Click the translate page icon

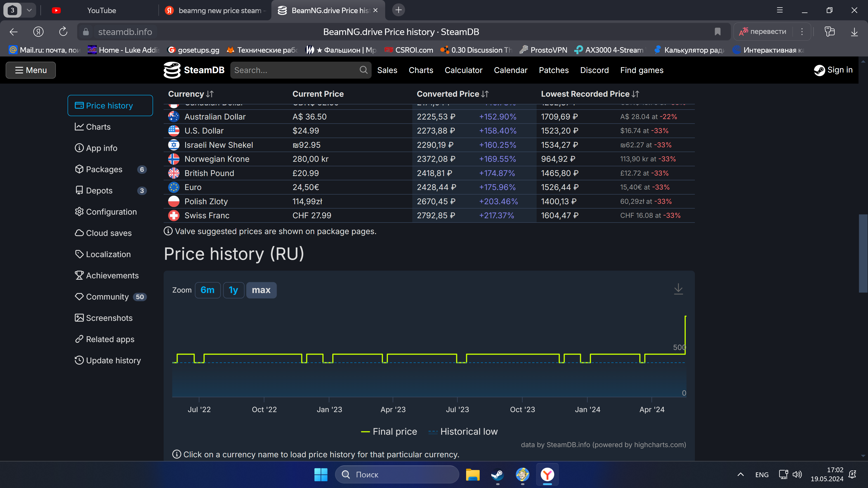pos(743,32)
